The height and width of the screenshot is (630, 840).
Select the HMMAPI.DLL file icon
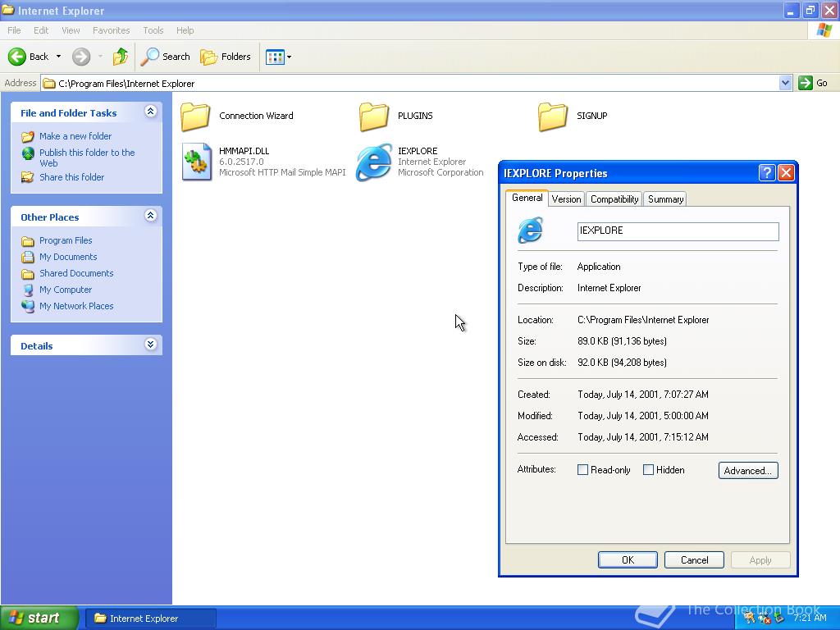point(196,162)
